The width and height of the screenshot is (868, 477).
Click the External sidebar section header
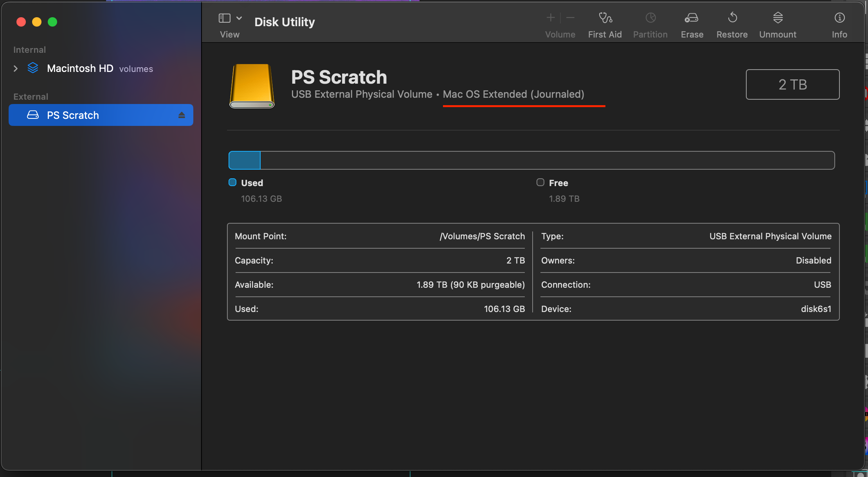[31, 97]
